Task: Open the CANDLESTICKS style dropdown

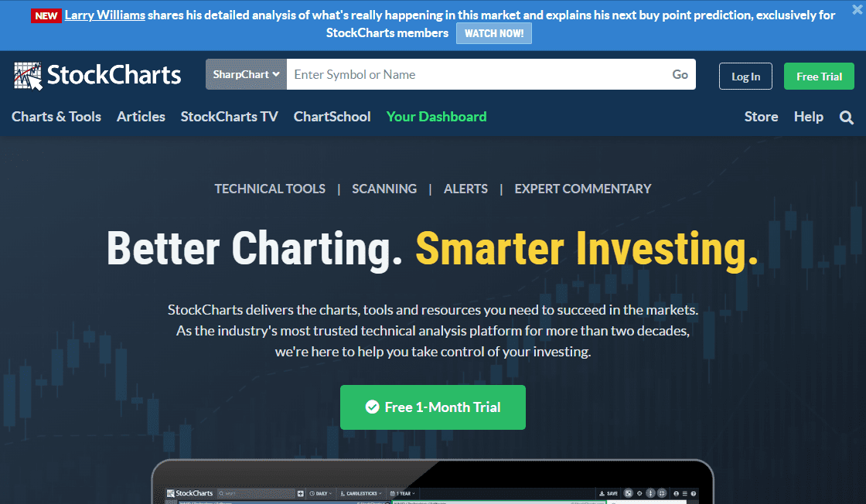Action: [x=363, y=493]
